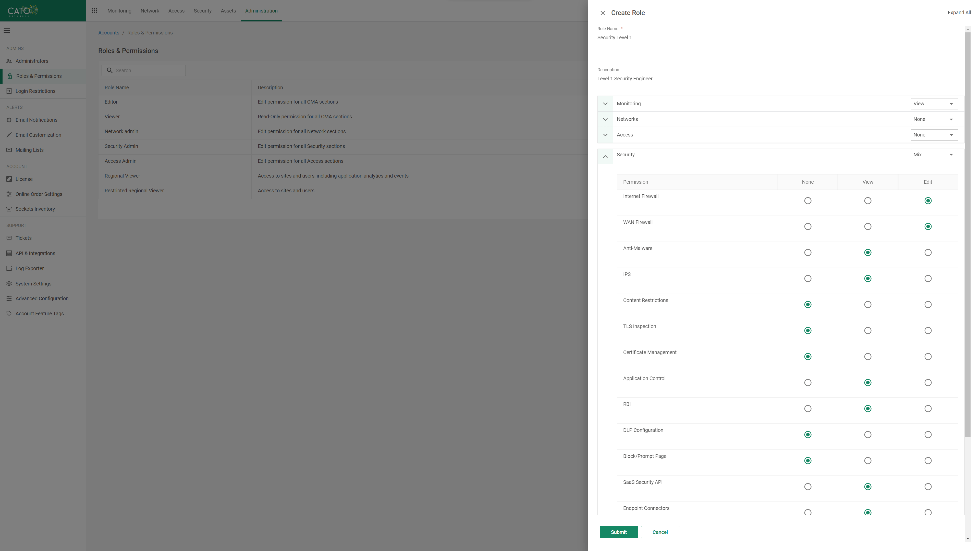Open the Monitoring top menu
The height and width of the screenshot is (551, 980).
pyautogui.click(x=119, y=11)
